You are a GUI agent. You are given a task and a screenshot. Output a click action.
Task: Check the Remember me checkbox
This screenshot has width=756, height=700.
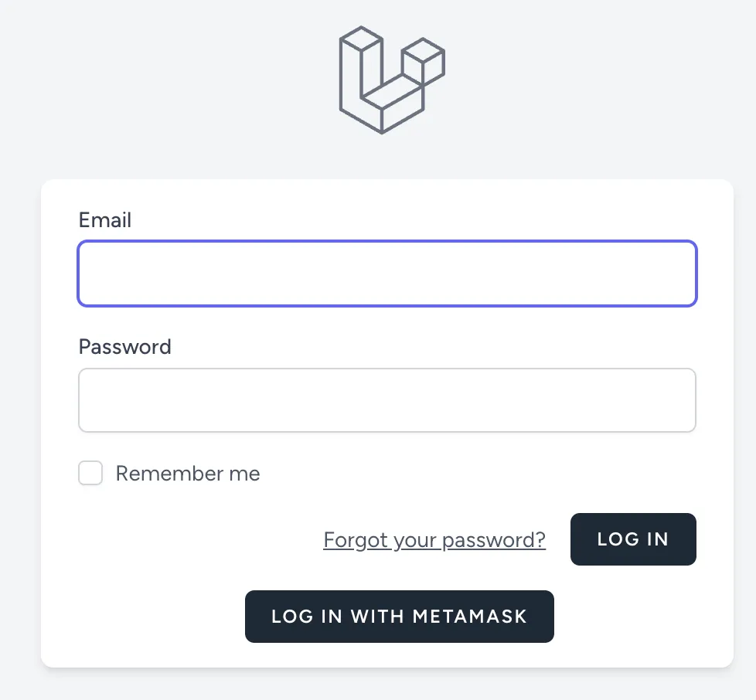pos(90,473)
